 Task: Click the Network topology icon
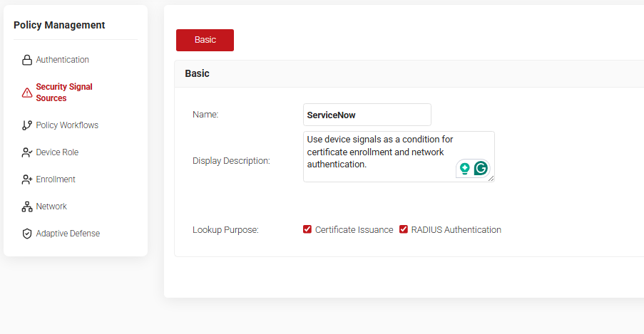tap(27, 207)
